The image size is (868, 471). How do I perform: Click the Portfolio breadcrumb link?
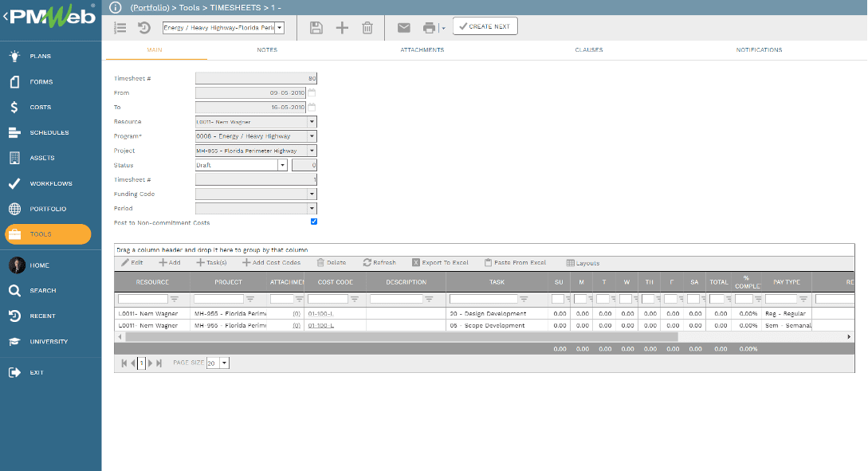[151, 6]
